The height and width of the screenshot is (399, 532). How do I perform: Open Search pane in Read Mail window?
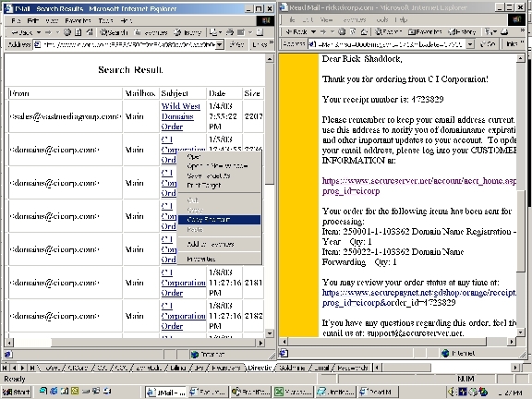(388, 32)
